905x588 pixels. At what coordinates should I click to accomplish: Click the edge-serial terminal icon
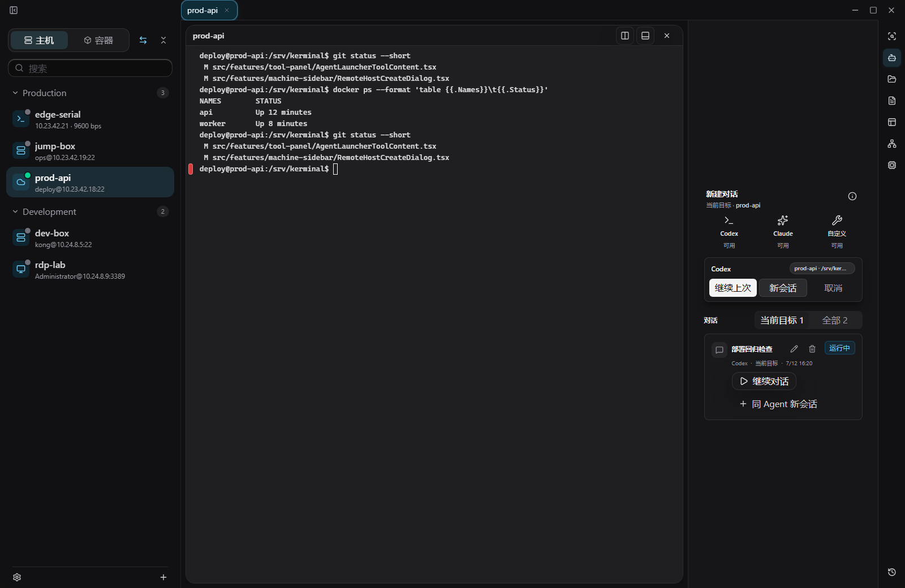click(21, 119)
